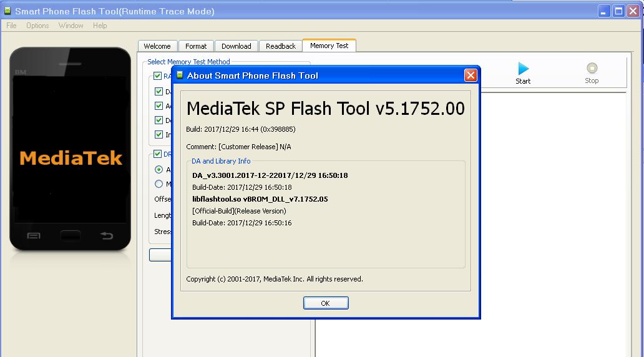
Task: Toggle the DRAM Flip Test checkbox
Action: click(x=157, y=154)
